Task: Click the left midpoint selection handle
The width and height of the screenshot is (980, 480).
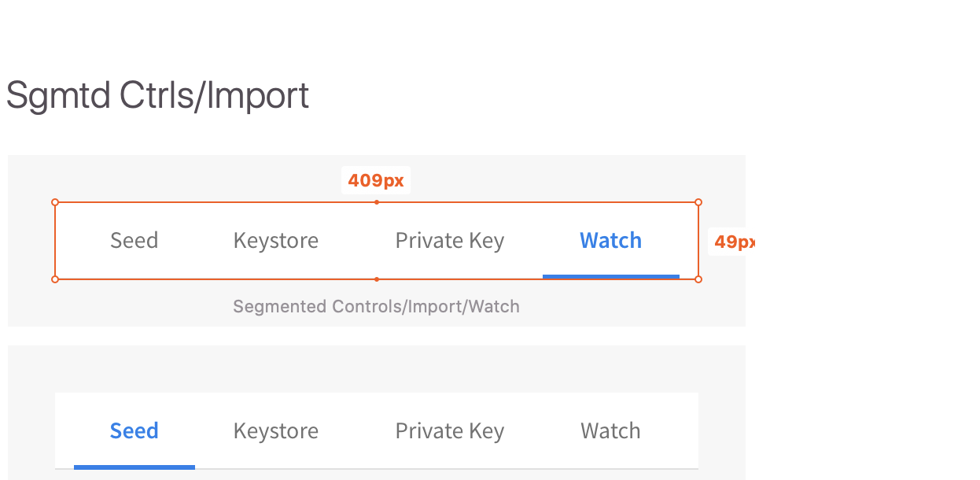Action: click(54, 240)
